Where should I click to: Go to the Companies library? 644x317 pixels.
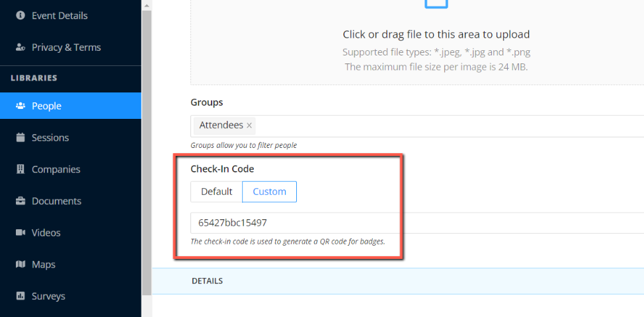point(56,169)
